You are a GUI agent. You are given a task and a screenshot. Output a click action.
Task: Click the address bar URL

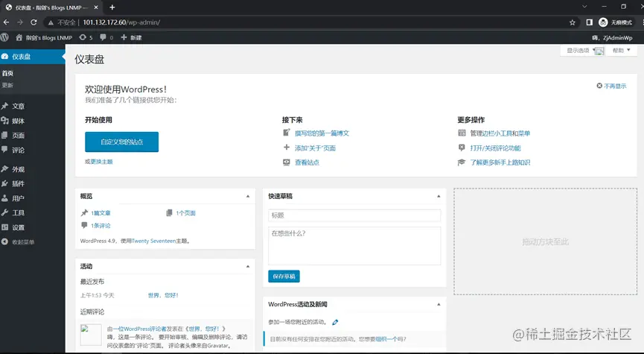click(x=121, y=22)
